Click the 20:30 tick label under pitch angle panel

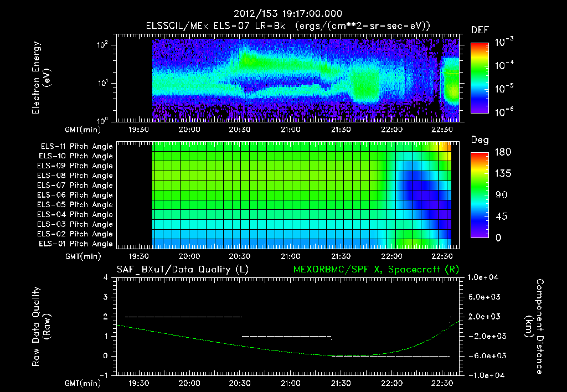point(239,256)
